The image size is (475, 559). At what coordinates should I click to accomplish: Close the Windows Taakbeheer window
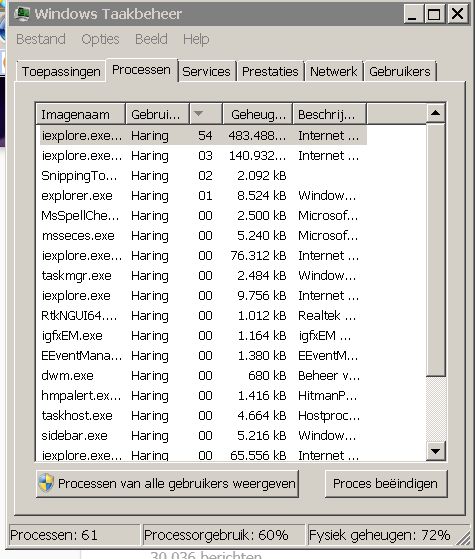coord(458,14)
